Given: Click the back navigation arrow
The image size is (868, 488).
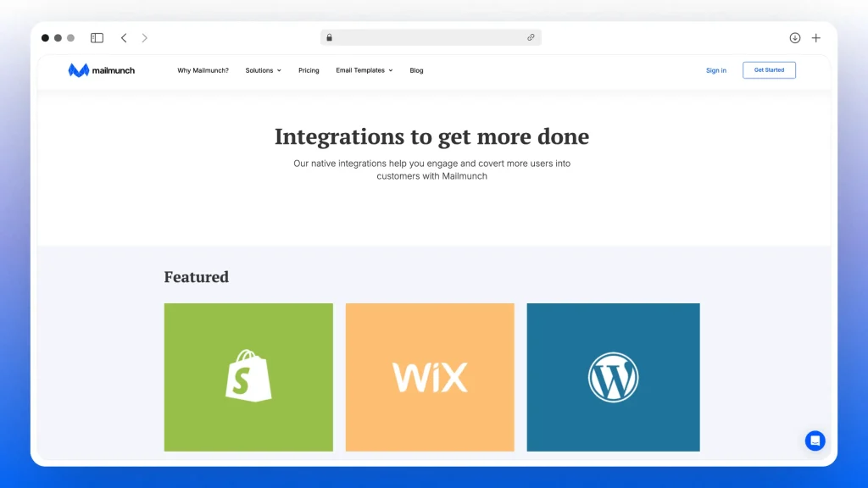Looking at the screenshot, I should pos(124,37).
